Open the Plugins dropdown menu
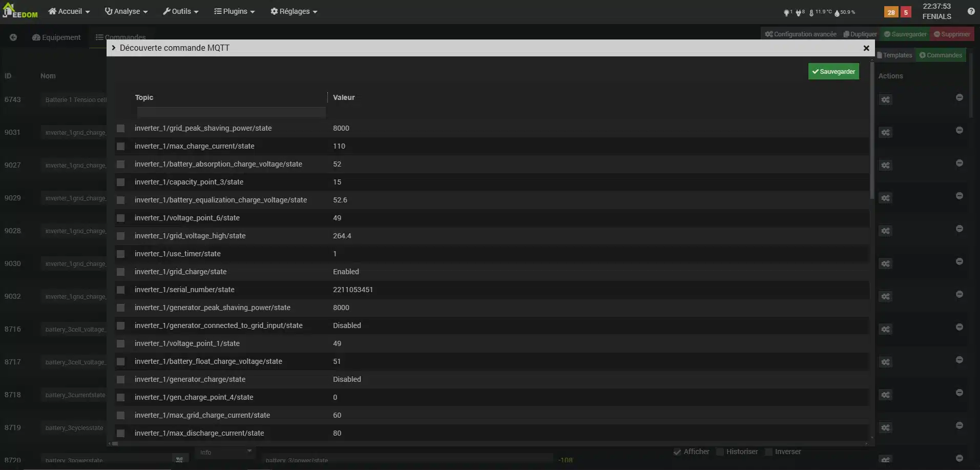This screenshot has width=980, height=470. click(x=234, y=11)
